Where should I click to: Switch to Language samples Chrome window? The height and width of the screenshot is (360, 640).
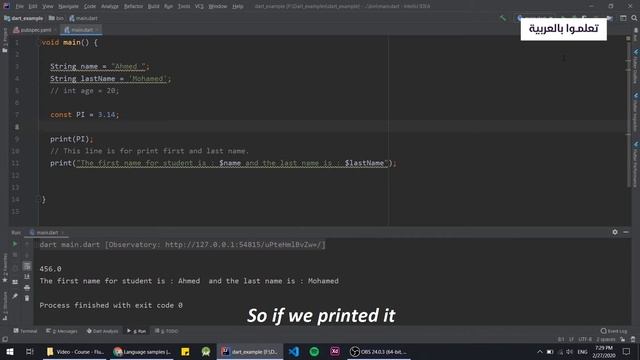[142, 351]
